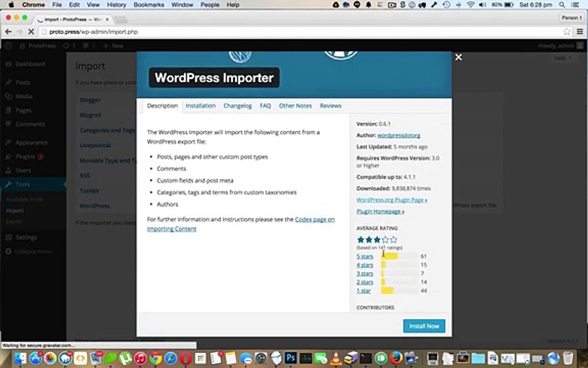Click the Wi-Fi status icon
This screenshot has height=368, width=588.
[x=470, y=5]
